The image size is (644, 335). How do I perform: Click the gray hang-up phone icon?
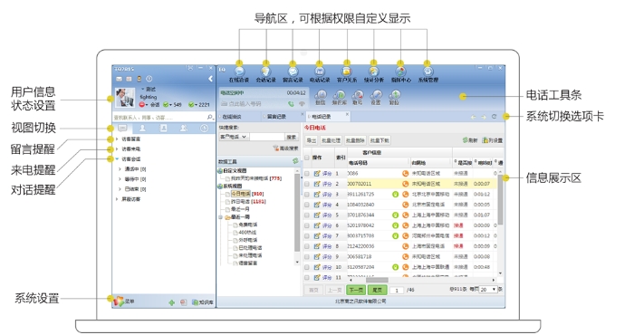coord(302,104)
